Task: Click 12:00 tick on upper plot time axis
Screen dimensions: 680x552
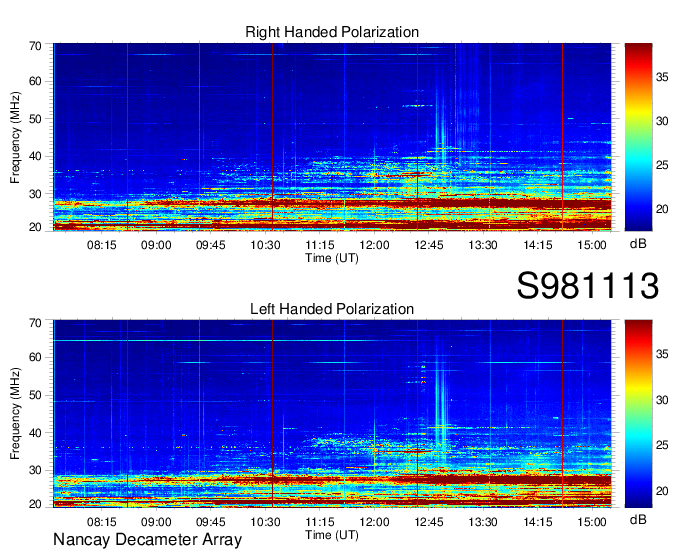Action: click(374, 245)
